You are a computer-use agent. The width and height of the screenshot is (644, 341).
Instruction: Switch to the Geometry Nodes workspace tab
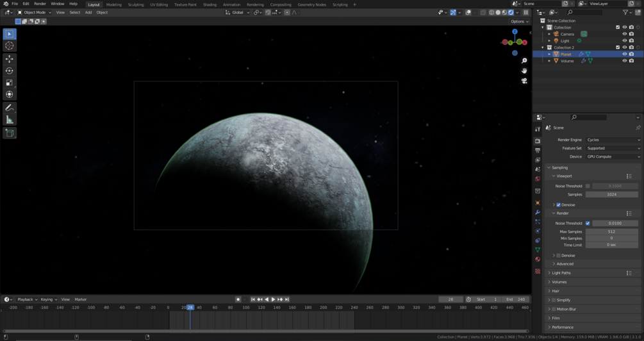pos(311,4)
